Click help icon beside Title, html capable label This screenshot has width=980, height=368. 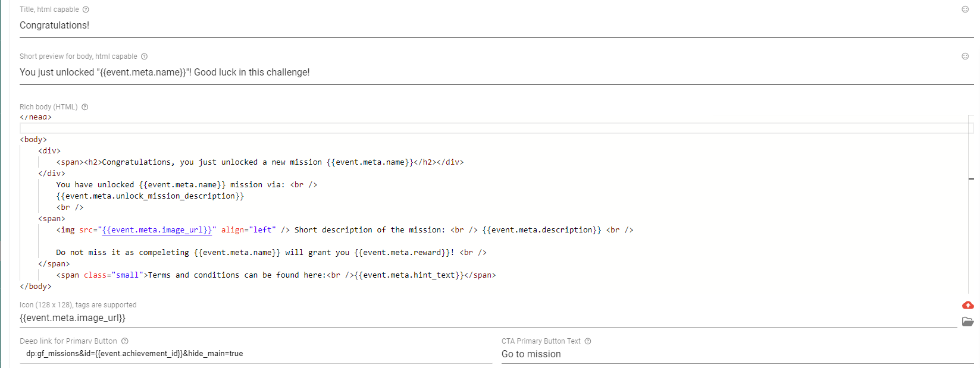pyautogui.click(x=86, y=10)
